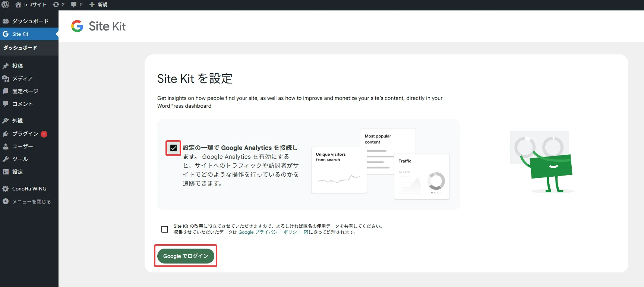Click the WordPress logo in admin bar
The width and height of the screenshot is (644, 287).
(x=5, y=4)
